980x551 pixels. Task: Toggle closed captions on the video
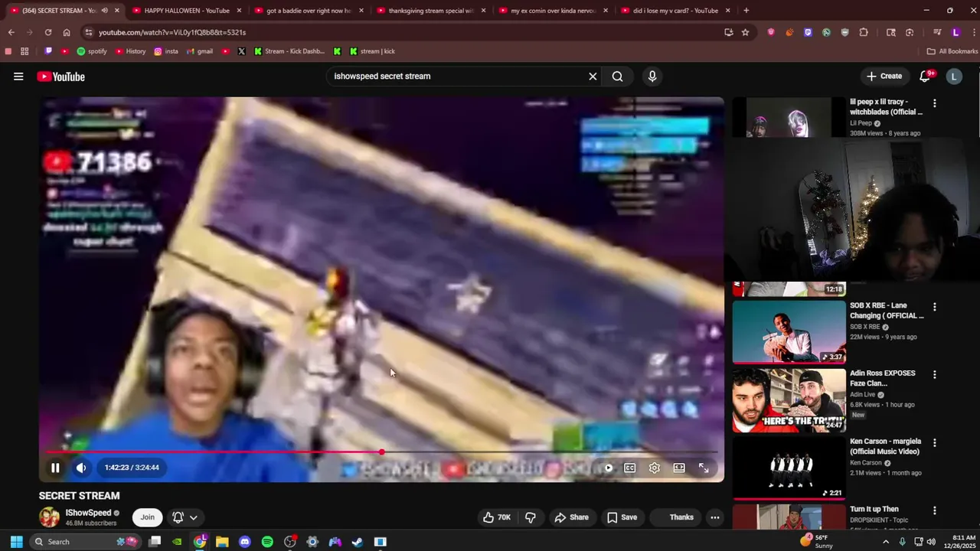tap(629, 468)
